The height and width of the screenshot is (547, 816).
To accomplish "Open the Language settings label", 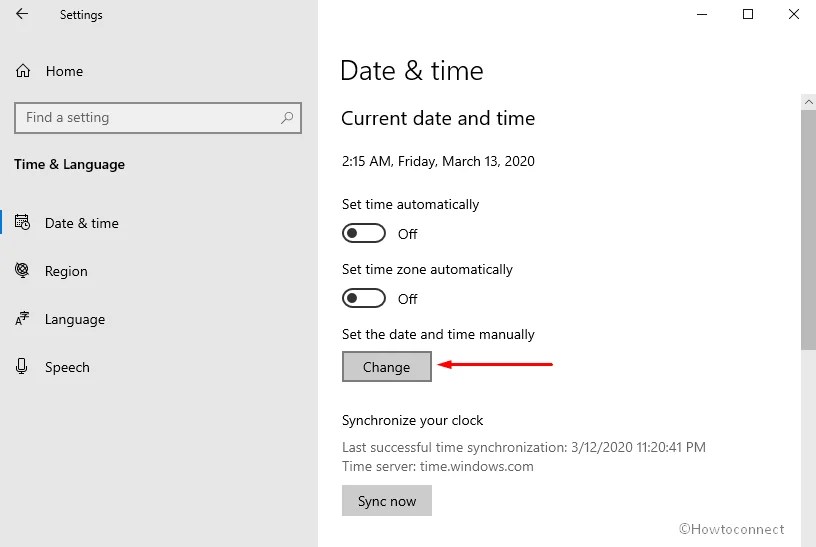I will [75, 319].
